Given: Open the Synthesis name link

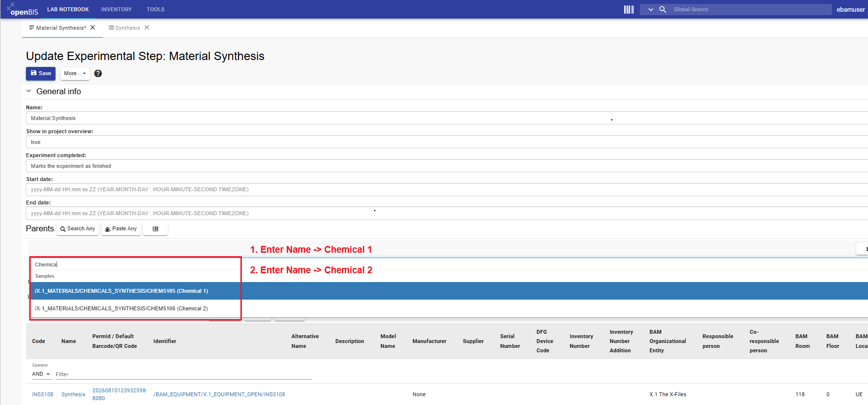Looking at the screenshot, I should [73, 394].
